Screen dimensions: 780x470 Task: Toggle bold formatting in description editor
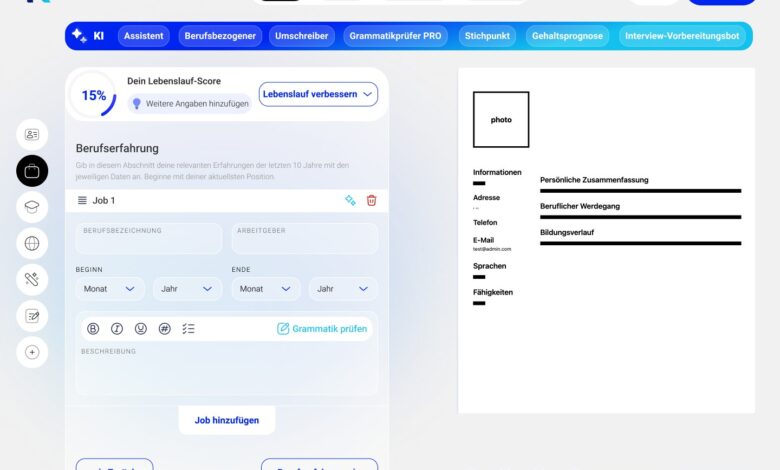pos(93,328)
